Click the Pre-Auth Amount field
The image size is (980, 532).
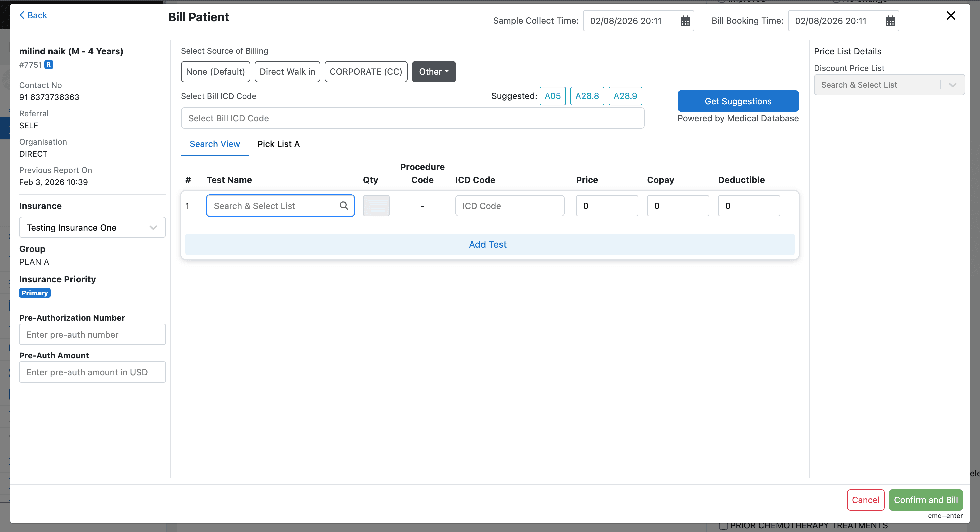click(92, 372)
